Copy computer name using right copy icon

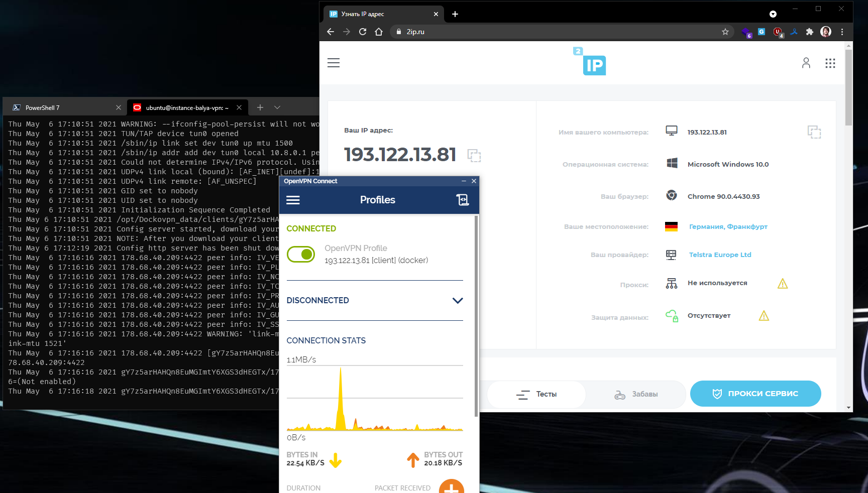point(814,132)
